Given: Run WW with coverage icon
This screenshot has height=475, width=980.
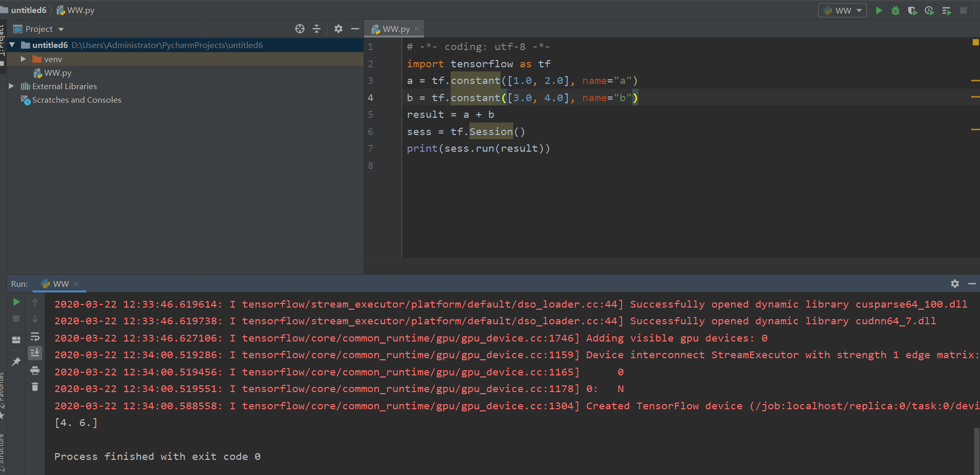Looking at the screenshot, I should pos(912,10).
